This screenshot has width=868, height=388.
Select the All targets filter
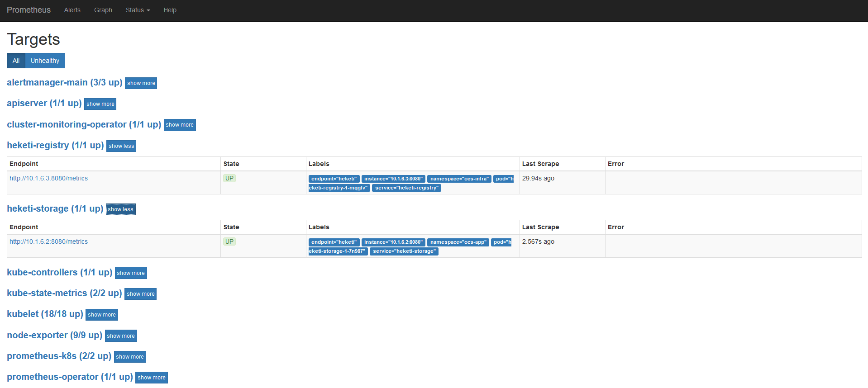16,61
